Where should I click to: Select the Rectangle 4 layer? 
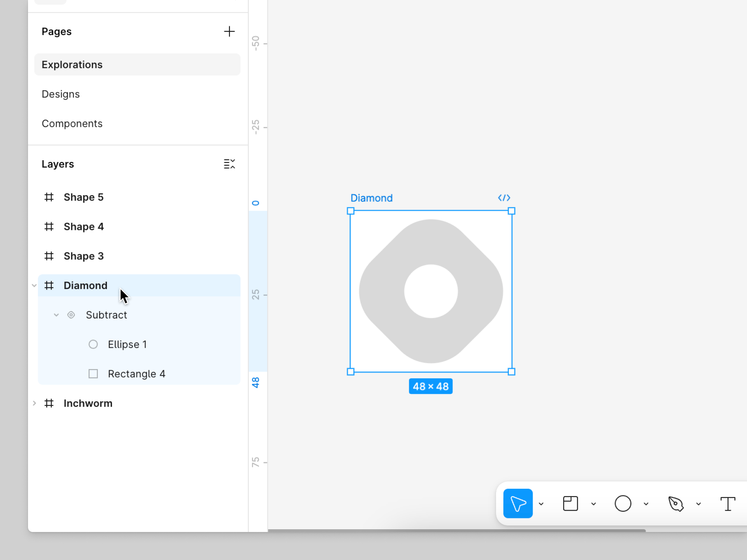coord(136,374)
